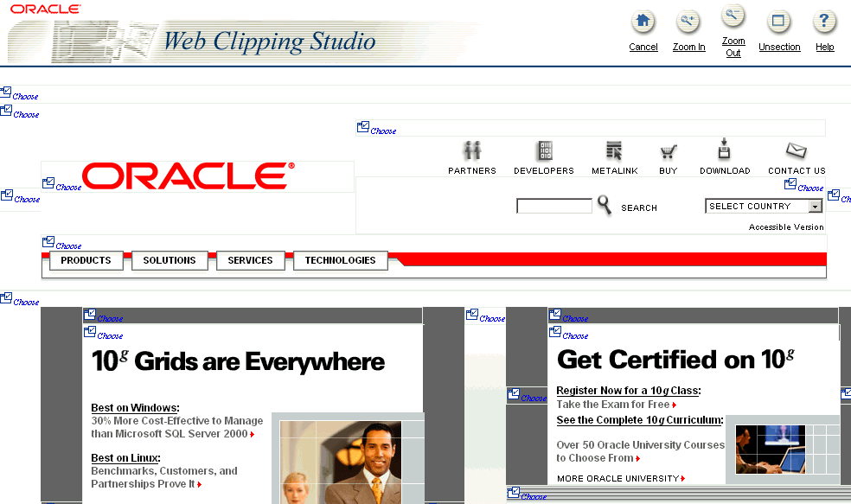The height and width of the screenshot is (504, 851).
Task: Switch to the SOLUTIONS tab
Action: (170, 260)
